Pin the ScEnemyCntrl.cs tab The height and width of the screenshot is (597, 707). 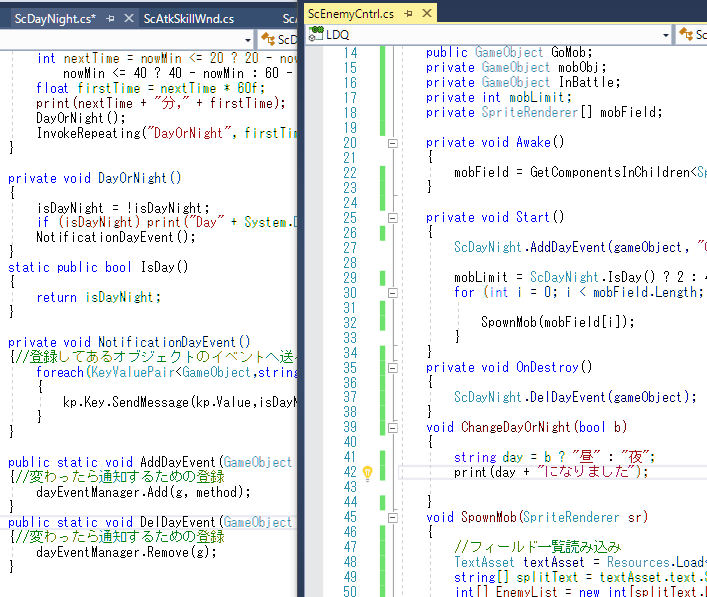point(408,14)
